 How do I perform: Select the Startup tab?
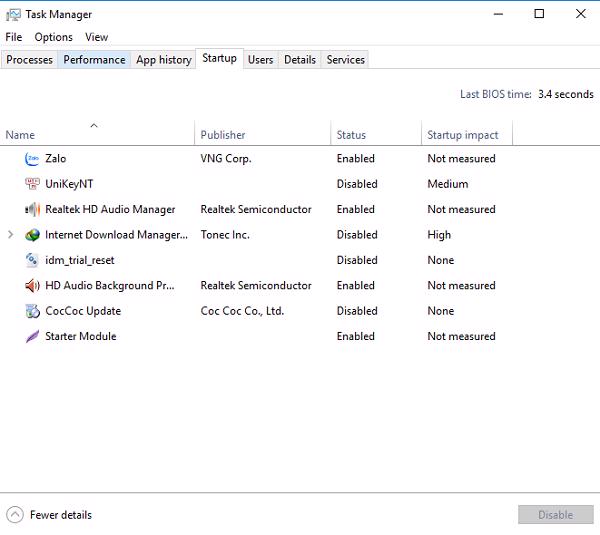point(220,58)
